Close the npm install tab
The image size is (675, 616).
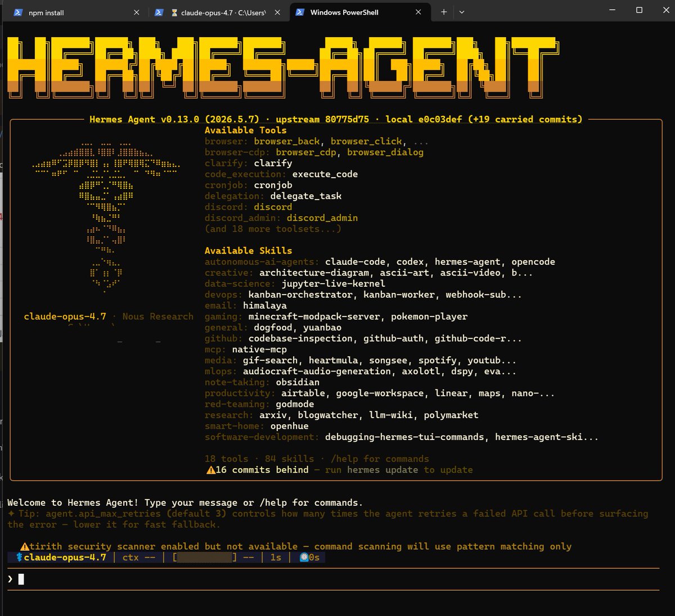pos(136,12)
